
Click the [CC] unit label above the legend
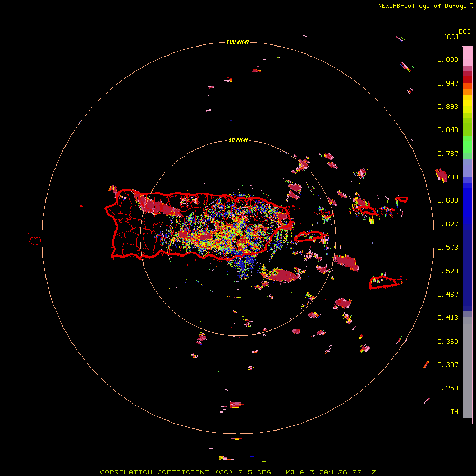[451, 36]
